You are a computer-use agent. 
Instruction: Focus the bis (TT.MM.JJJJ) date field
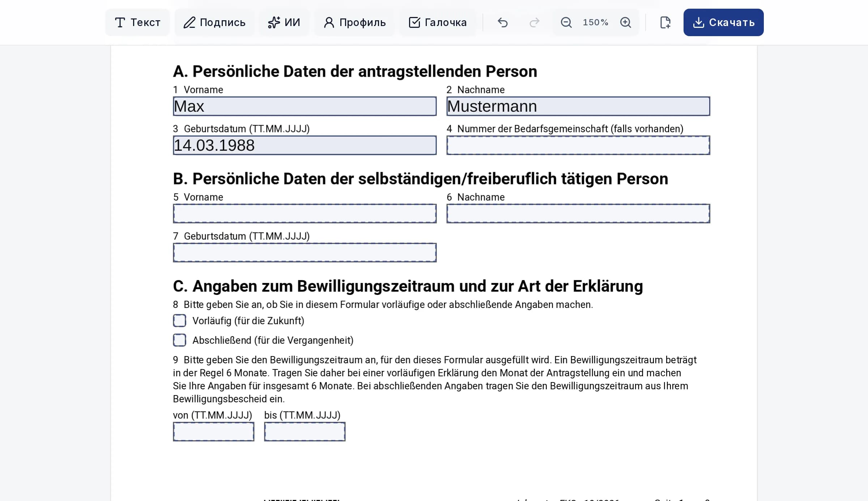coord(305,432)
